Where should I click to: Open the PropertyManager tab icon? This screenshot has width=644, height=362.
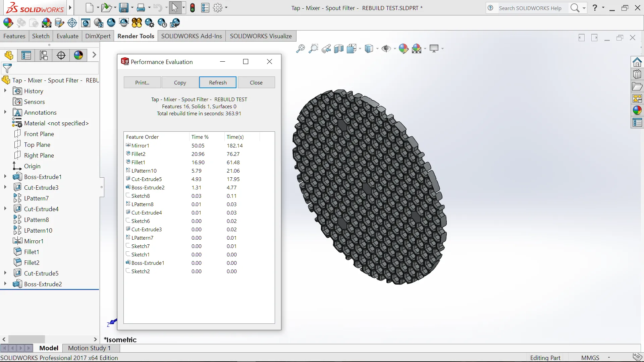click(x=26, y=55)
